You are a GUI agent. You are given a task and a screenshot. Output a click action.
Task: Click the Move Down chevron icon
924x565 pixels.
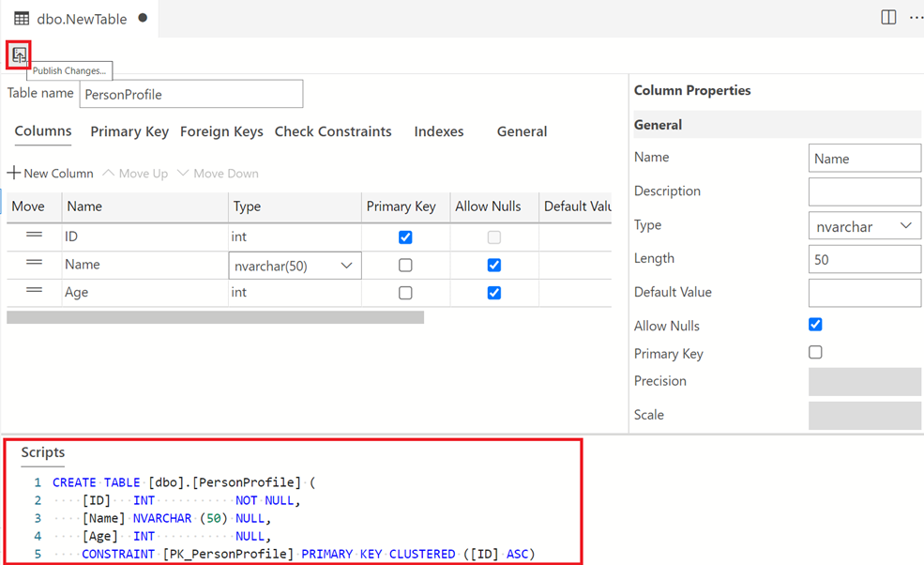click(x=184, y=173)
